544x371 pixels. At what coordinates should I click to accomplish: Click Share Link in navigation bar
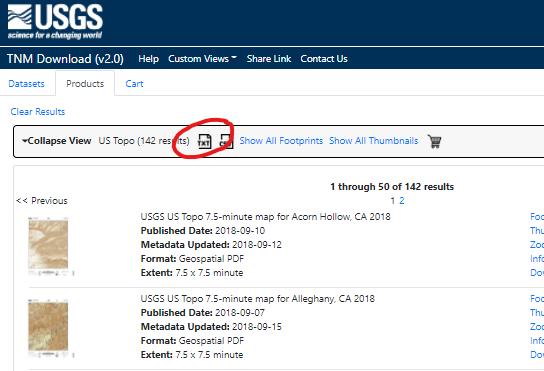point(269,59)
